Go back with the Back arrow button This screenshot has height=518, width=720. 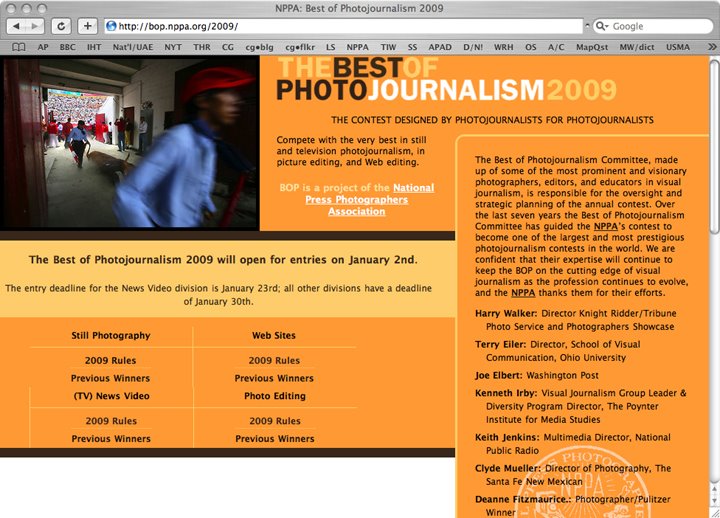coord(16,26)
